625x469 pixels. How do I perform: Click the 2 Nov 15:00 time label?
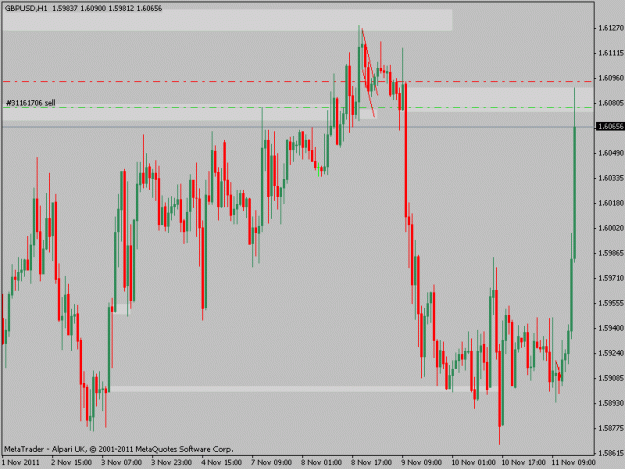(71, 463)
